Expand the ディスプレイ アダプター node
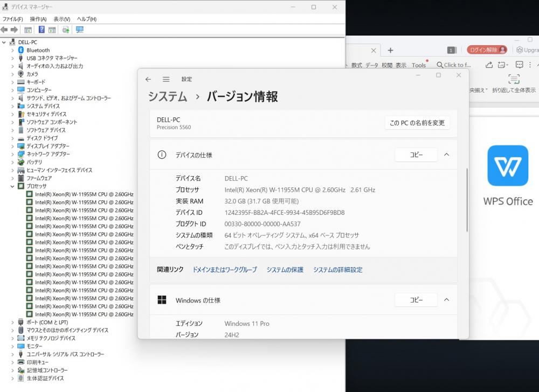 12,146
